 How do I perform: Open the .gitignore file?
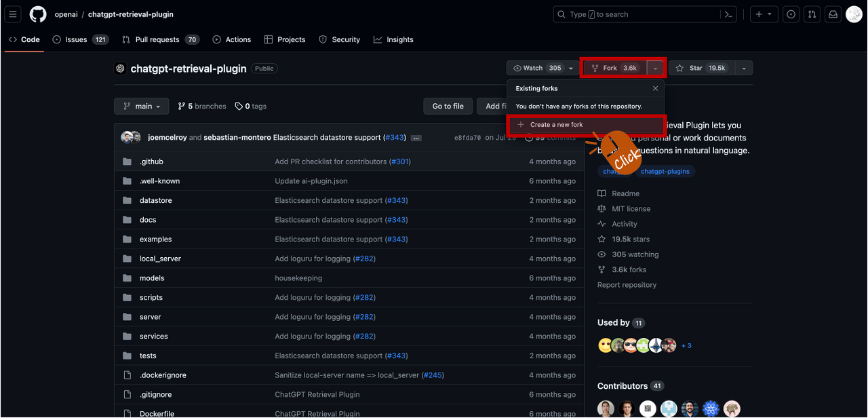click(x=155, y=394)
